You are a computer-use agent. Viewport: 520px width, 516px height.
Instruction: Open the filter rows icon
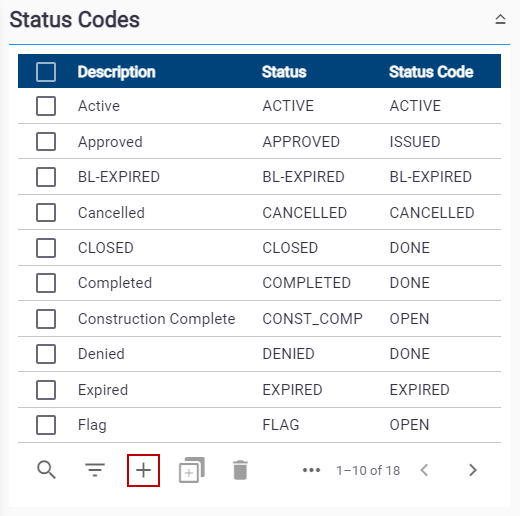coord(95,470)
